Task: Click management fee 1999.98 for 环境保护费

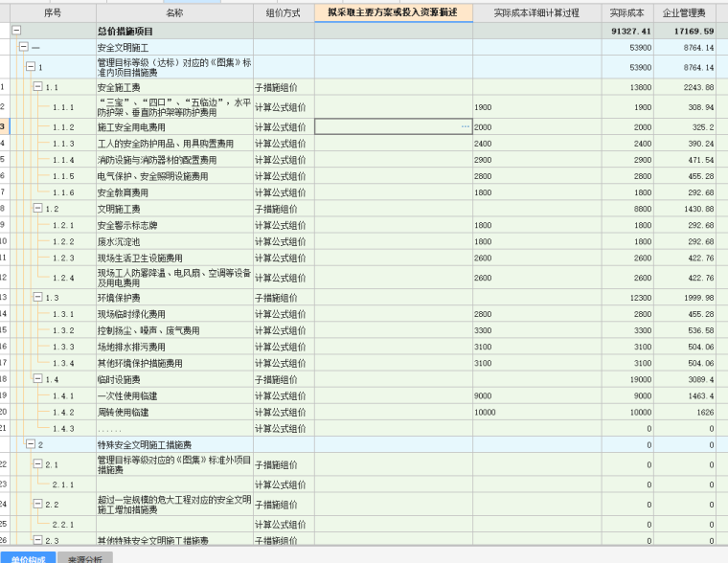Action: pos(684,298)
